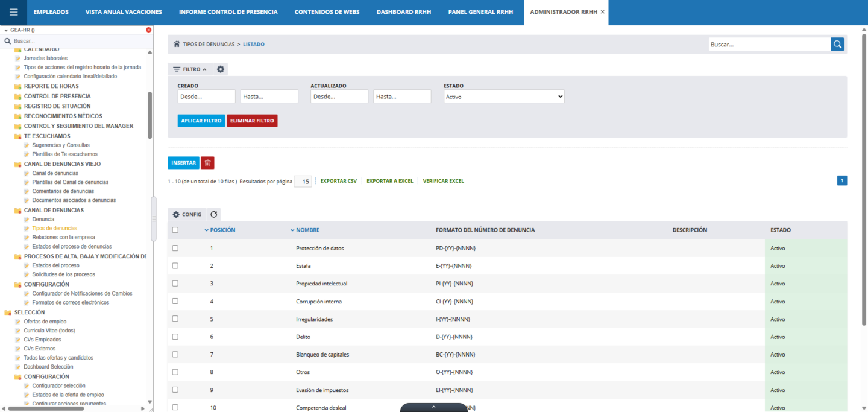Select the Corrupción interna row checkbox

pos(175,301)
